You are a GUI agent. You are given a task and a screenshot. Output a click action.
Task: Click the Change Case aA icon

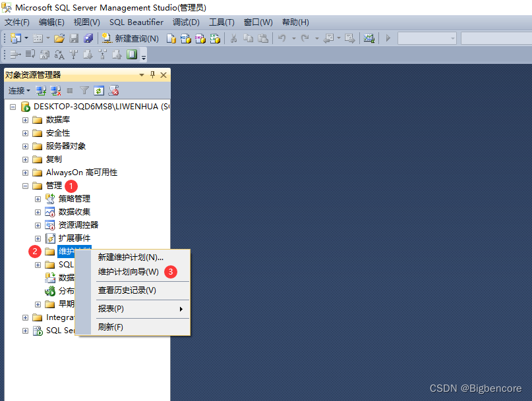(x=59, y=54)
